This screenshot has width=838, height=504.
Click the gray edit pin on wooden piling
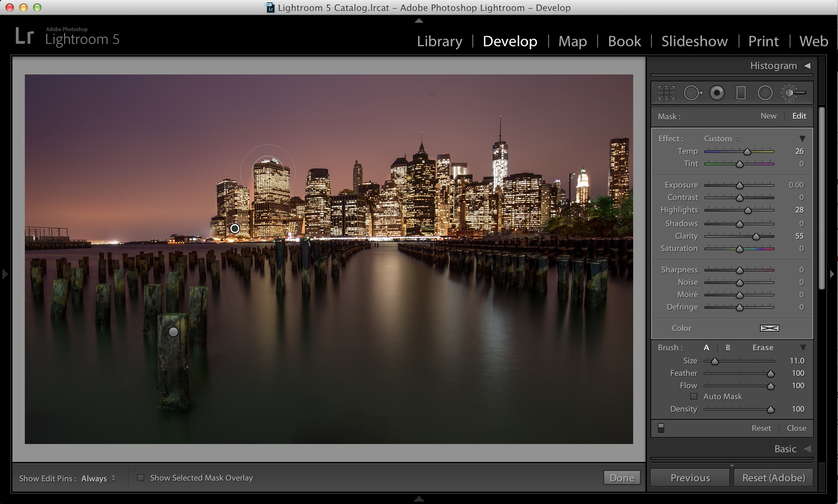pyautogui.click(x=173, y=332)
